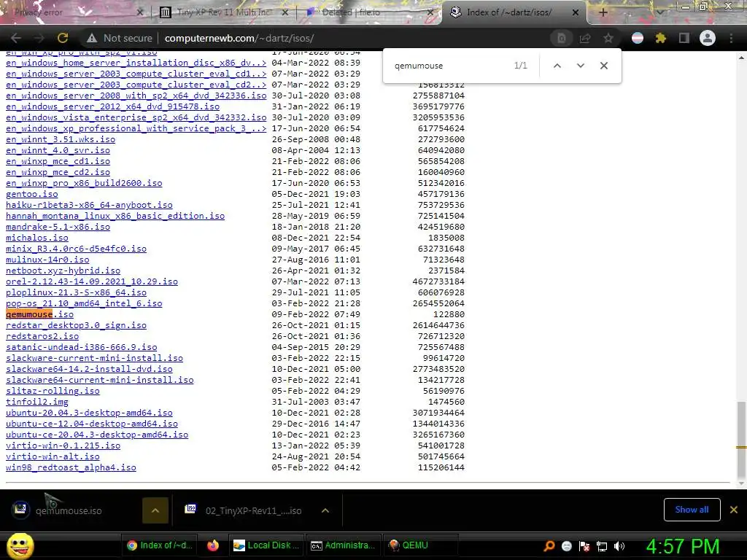The height and width of the screenshot is (560, 747).
Task: Toggle the browser side panel icon
Action: click(684, 38)
